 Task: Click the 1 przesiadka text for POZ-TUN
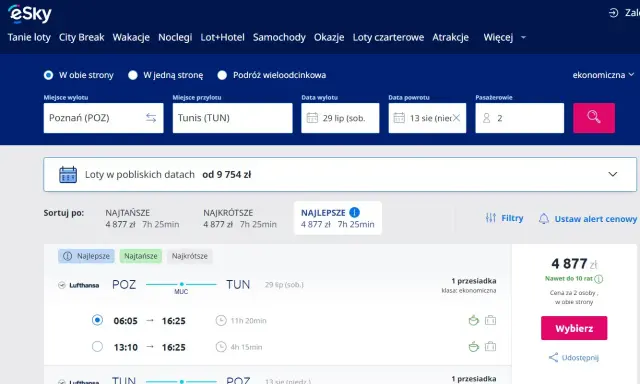(474, 281)
